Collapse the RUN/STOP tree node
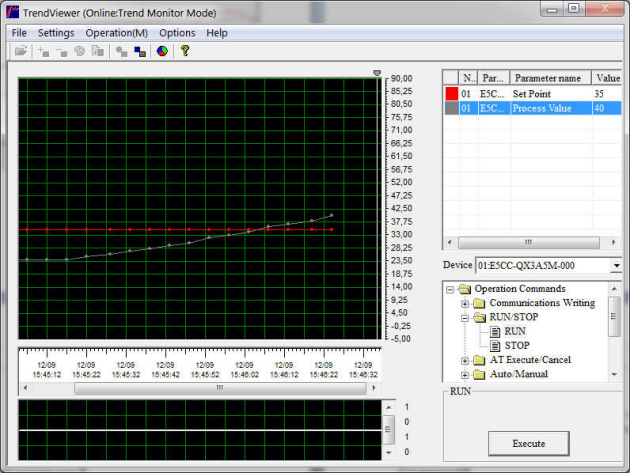The width and height of the screenshot is (630, 473). pyautogui.click(x=465, y=318)
